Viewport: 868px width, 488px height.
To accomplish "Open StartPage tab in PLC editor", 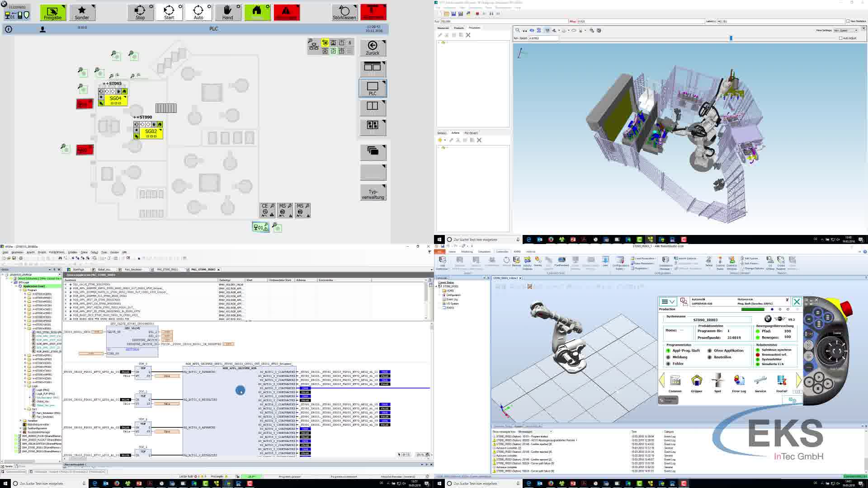I will [x=78, y=269].
